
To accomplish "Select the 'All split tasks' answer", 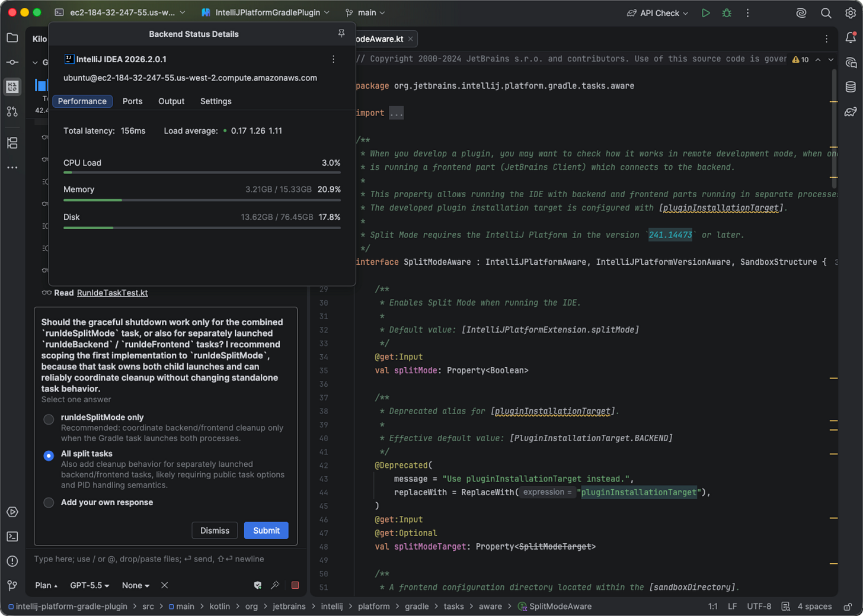I will [49, 455].
